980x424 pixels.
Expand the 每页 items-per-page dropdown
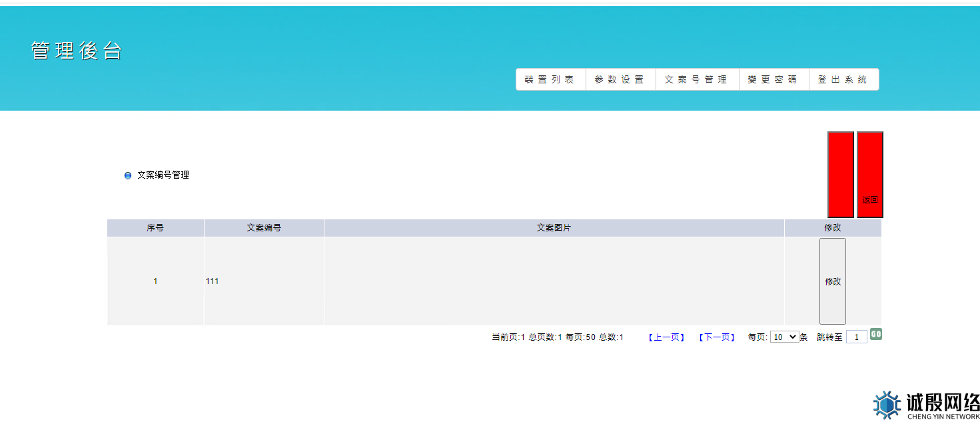point(784,337)
